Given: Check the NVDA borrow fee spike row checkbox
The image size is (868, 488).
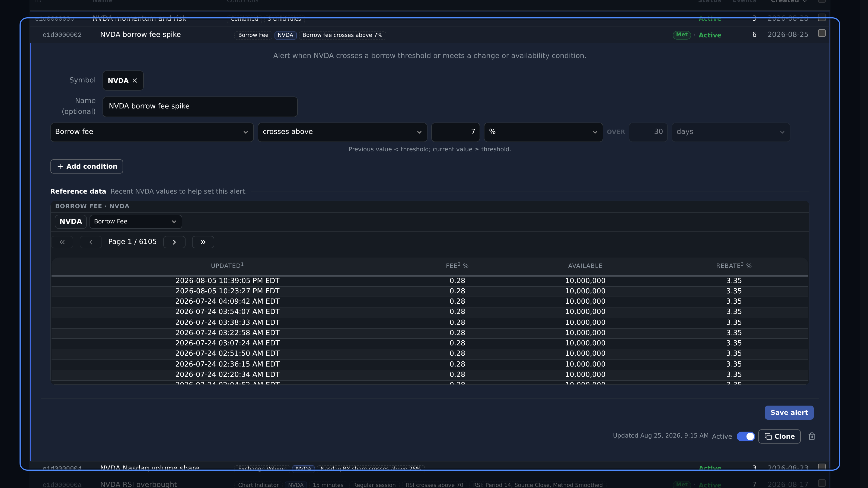Looking at the screenshot, I should click(x=822, y=33).
